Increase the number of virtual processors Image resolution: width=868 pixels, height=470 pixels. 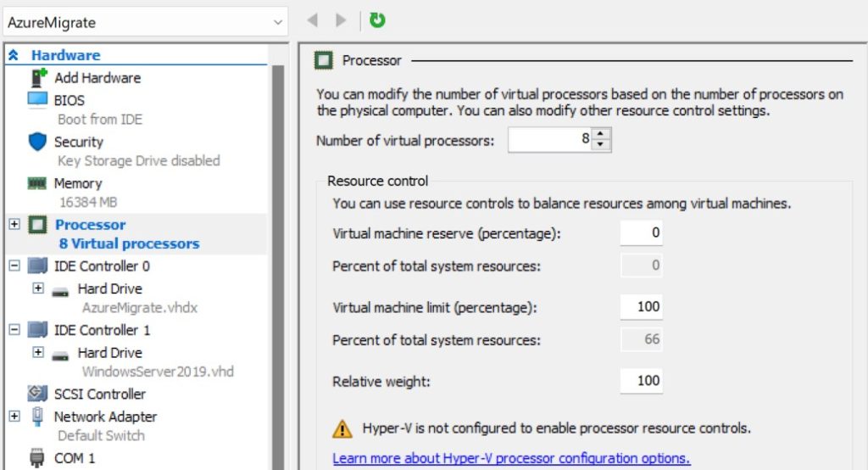[601, 135]
